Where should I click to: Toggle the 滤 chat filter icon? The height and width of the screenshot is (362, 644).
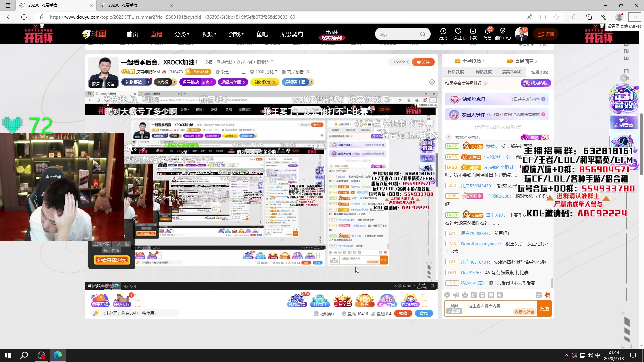[x=538, y=295]
